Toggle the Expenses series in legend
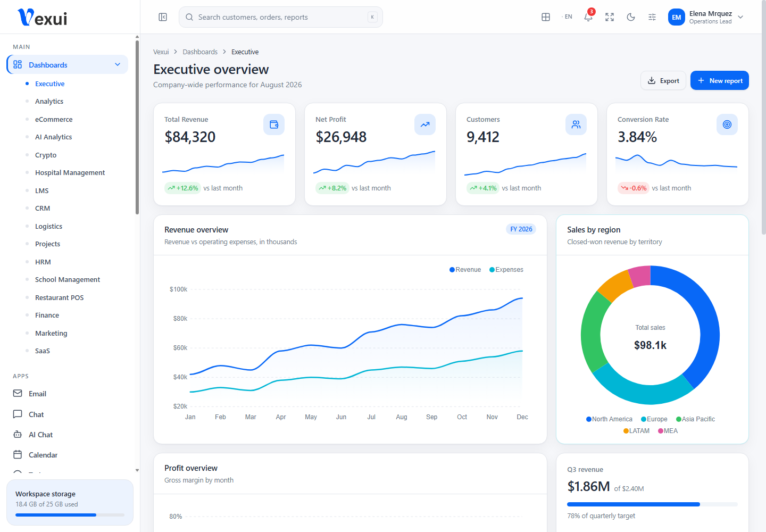766x532 pixels. [506, 270]
